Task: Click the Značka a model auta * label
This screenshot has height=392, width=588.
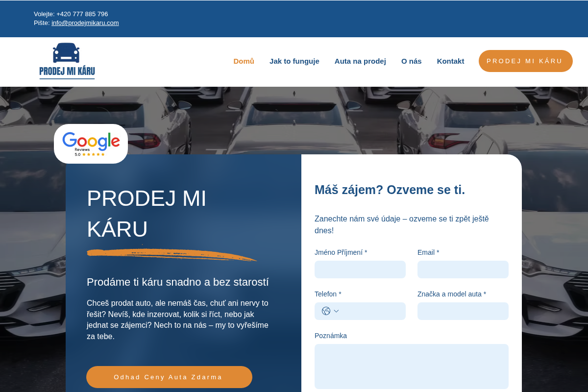Action: [452, 294]
